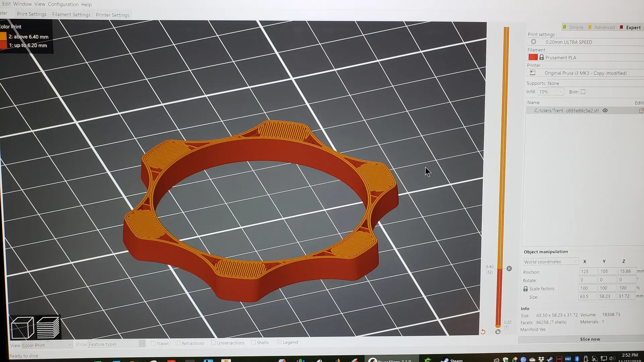Click the Bluetooth tray icon
This screenshot has width=644, height=362.
[577, 359]
